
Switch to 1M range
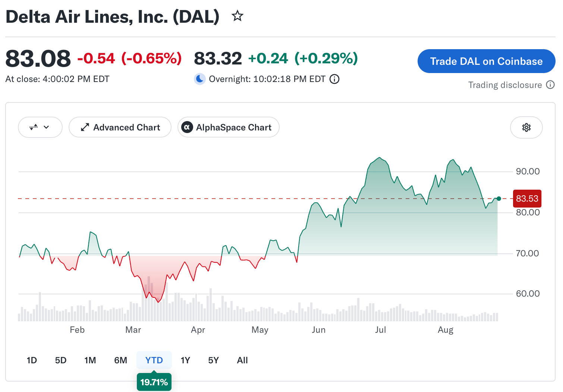pos(90,360)
